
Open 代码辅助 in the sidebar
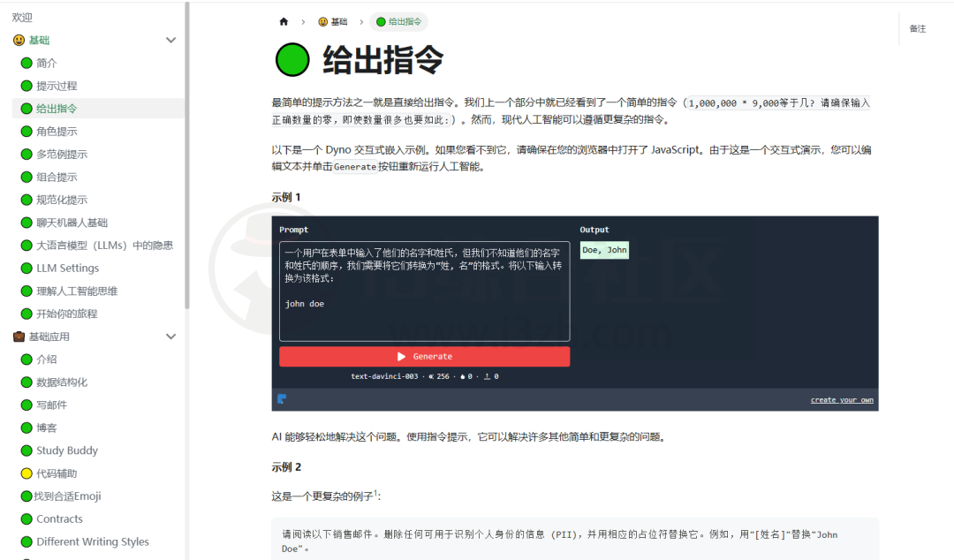[x=57, y=473]
